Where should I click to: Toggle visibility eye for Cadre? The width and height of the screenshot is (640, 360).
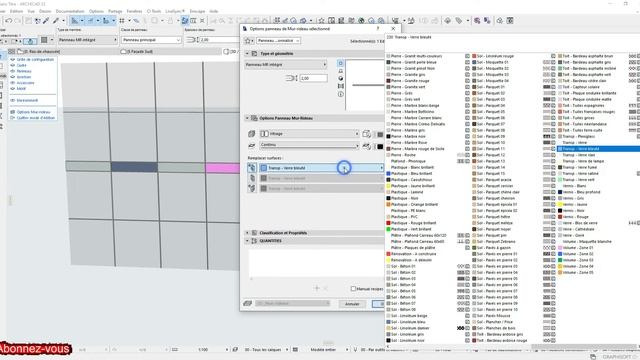(13, 65)
